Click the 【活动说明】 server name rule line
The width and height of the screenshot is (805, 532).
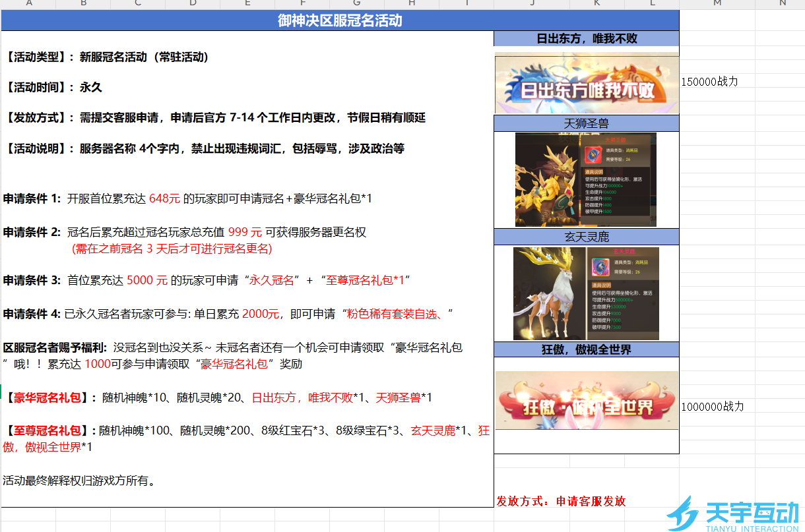[204, 149]
